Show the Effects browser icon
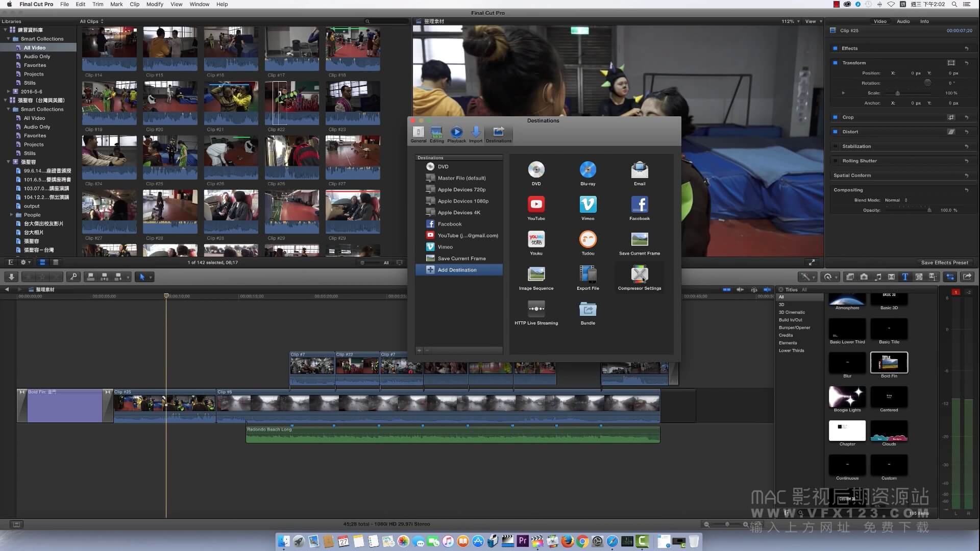980x551 pixels. click(850, 277)
